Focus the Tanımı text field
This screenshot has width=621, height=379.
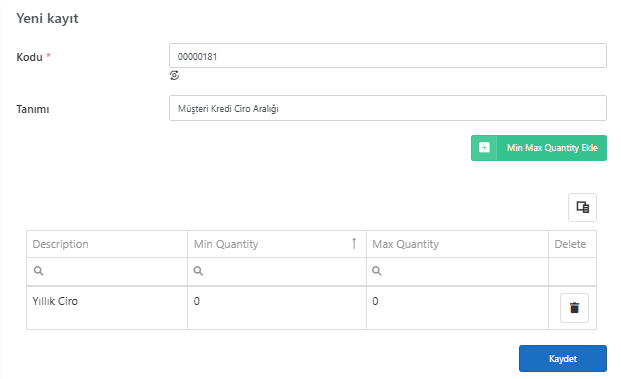tap(388, 108)
